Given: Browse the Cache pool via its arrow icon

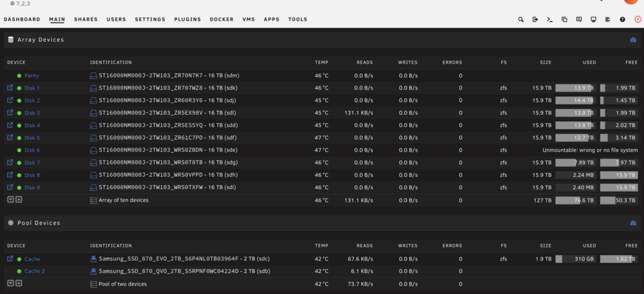Looking at the screenshot, I should click(10, 259).
